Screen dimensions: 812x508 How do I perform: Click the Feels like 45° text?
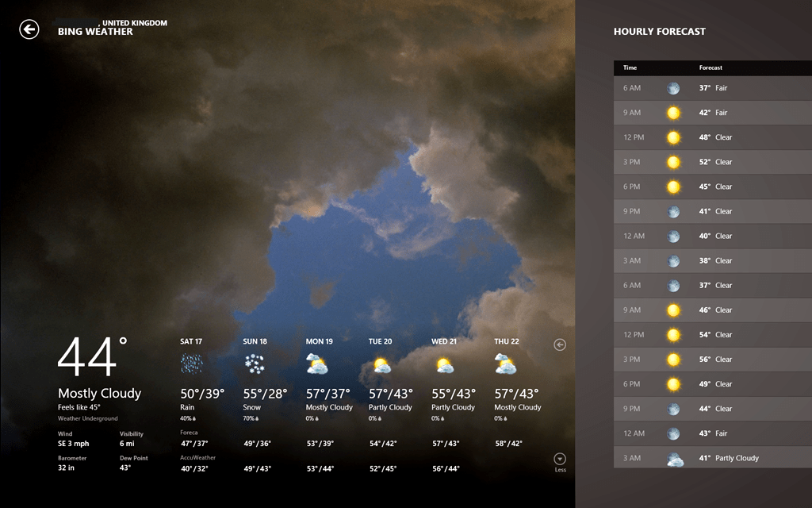coord(79,407)
